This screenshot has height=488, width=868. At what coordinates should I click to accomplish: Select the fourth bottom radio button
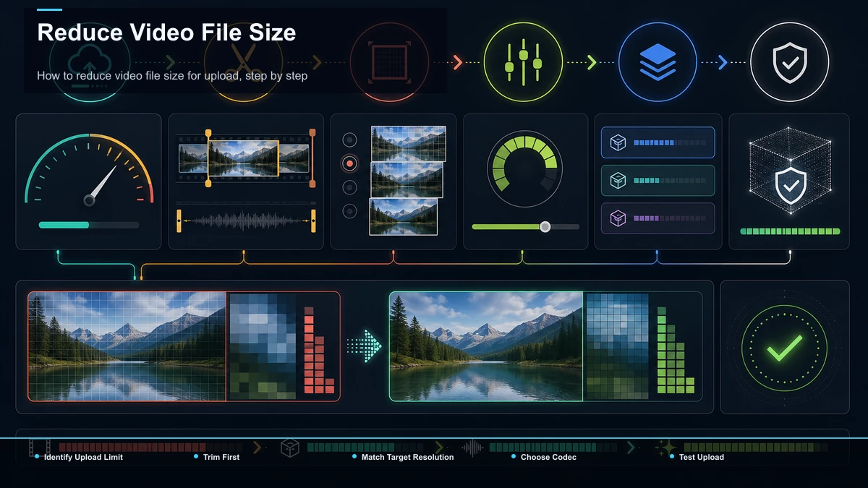click(349, 211)
